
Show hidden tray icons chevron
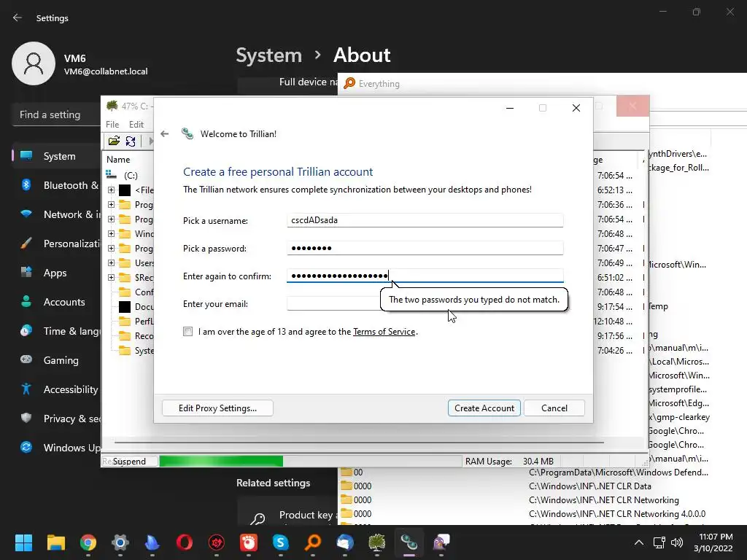pyautogui.click(x=639, y=542)
